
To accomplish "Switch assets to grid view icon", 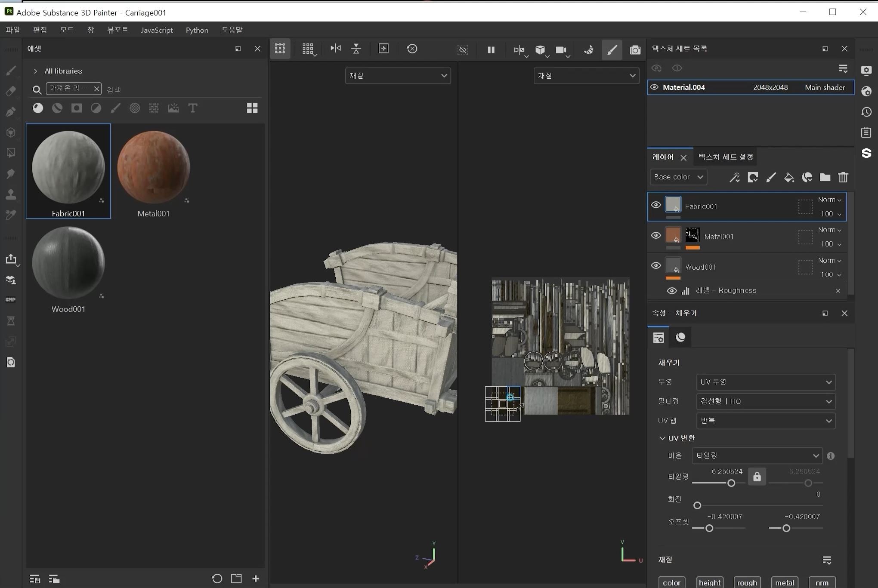I will pos(252,108).
